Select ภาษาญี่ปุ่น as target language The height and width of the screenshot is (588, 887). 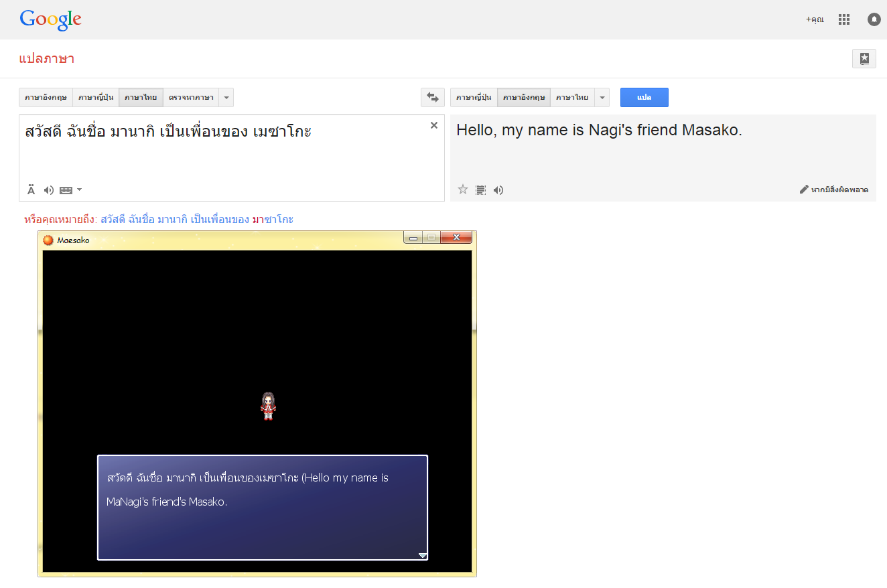[x=474, y=97]
